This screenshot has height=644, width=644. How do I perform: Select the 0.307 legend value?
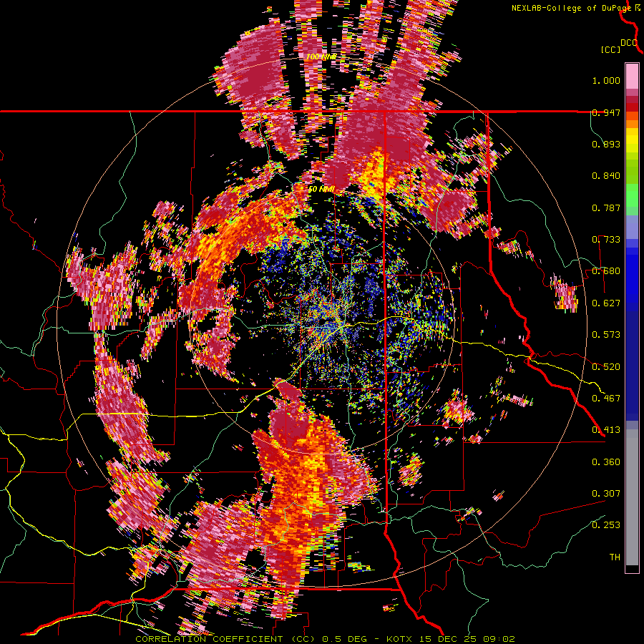point(606,494)
